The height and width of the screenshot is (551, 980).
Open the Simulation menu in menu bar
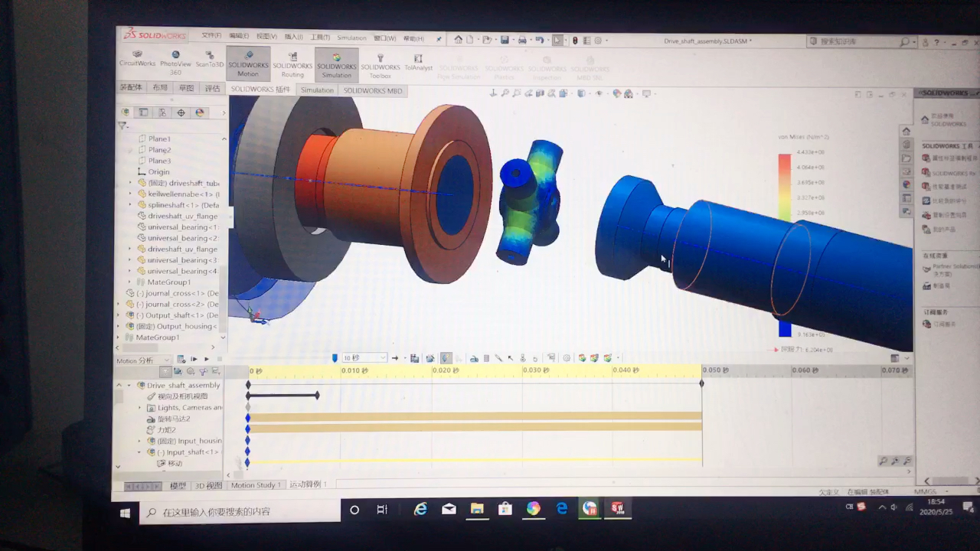(351, 37)
